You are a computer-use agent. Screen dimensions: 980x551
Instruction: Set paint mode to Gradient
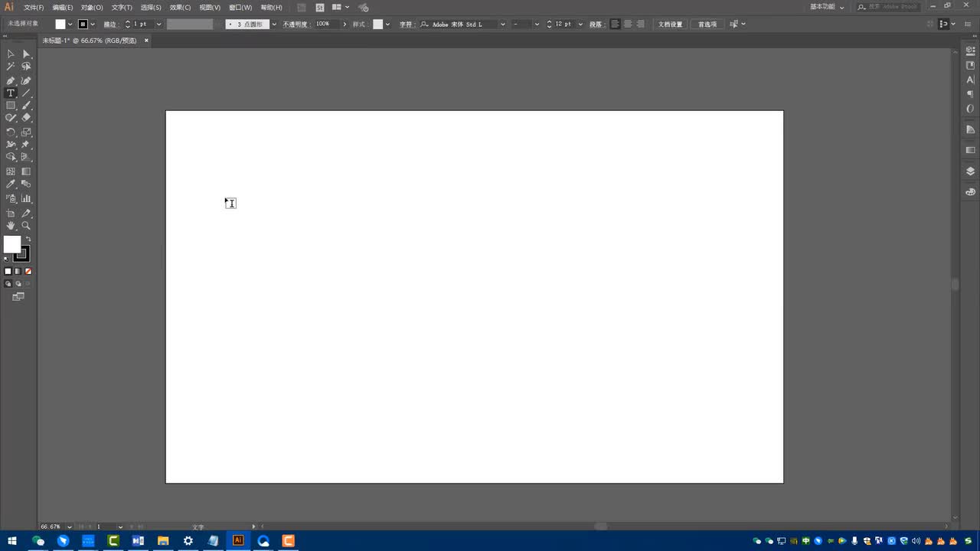coord(18,271)
